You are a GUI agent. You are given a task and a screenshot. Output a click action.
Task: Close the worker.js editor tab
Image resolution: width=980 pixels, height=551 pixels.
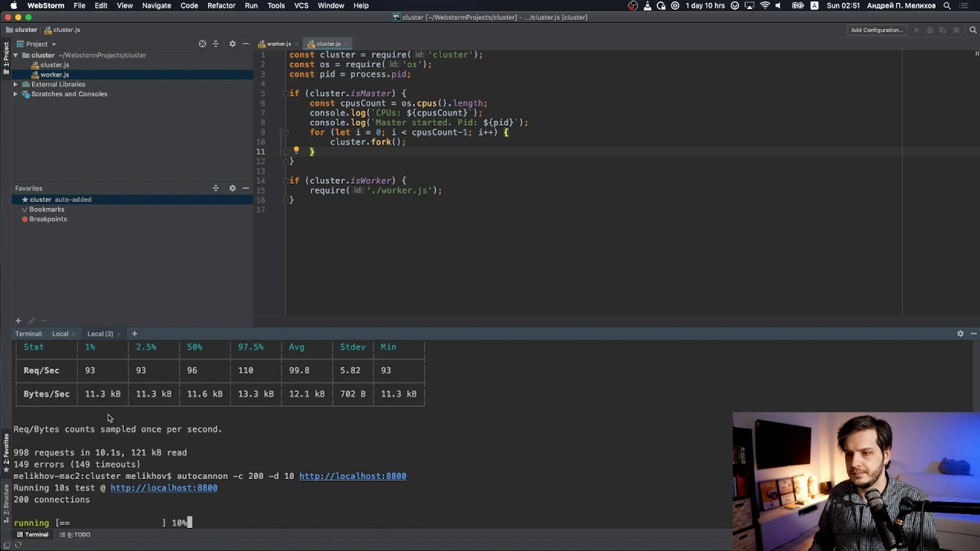[x=298, y=44]
